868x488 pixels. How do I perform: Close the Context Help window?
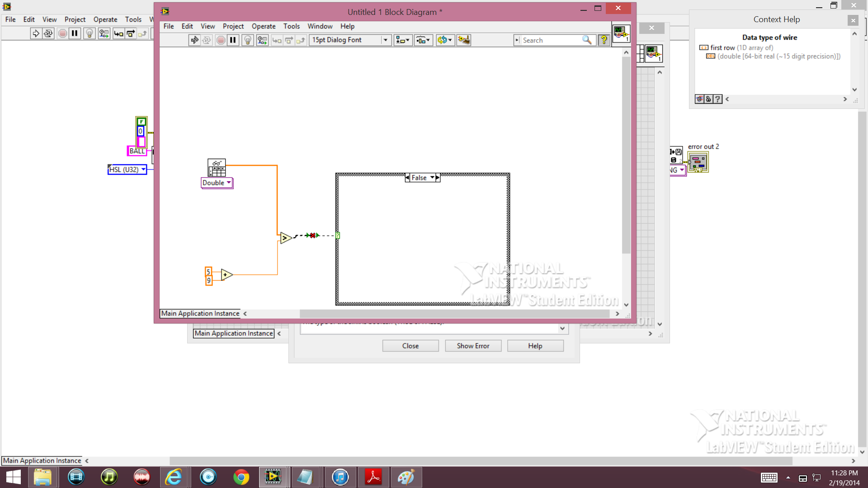[x=853, y=20]
